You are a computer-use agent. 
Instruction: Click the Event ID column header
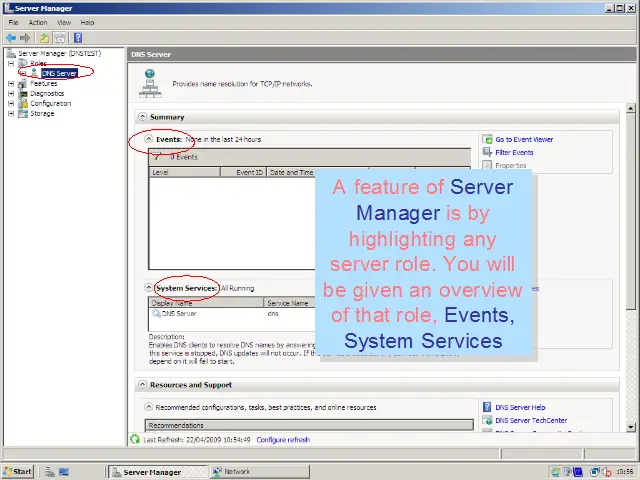click(244, 172)
